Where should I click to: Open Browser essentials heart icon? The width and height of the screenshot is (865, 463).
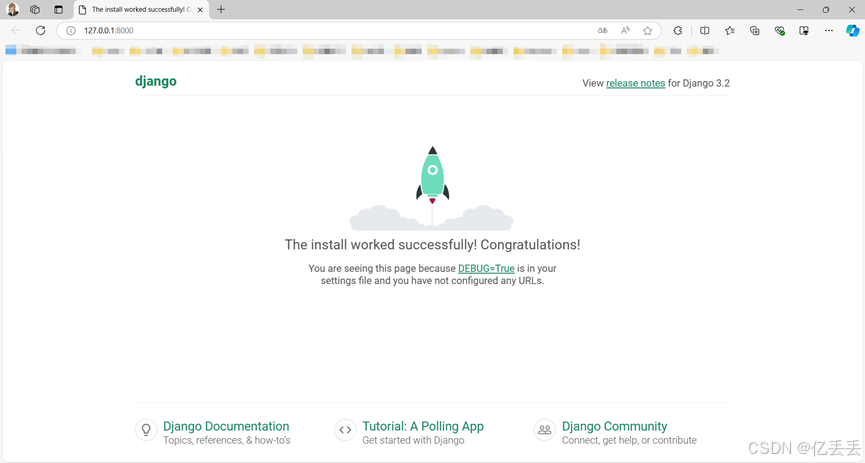click(779, 30)
